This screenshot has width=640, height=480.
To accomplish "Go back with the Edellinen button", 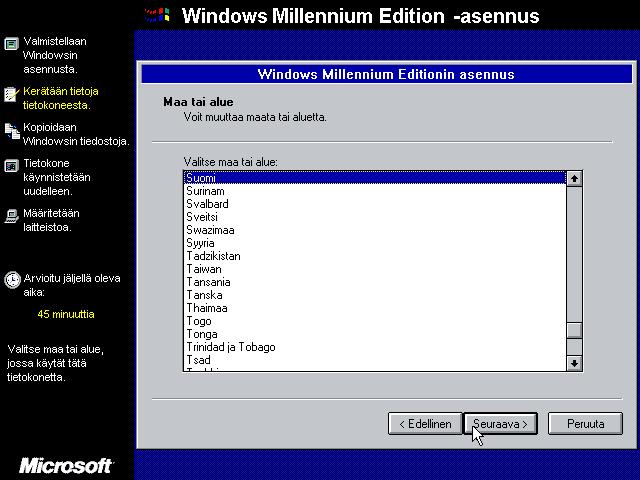I will click(425, 424).
